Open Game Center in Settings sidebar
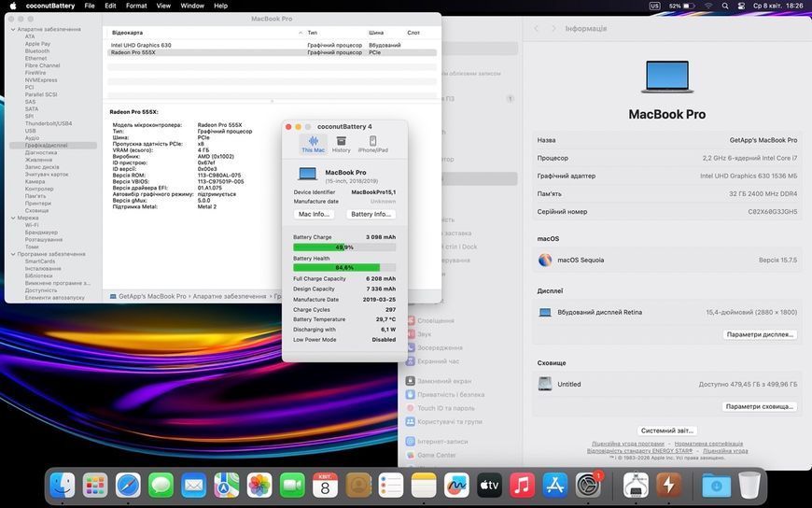The width and height of the screenshot is (812, 508). pyautogui.click(x=437, y=455)
